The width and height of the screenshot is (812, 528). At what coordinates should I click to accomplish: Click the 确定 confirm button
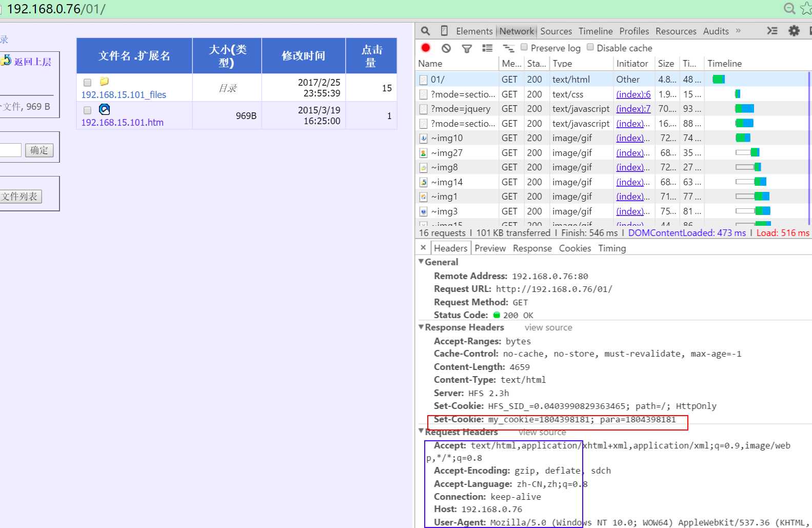pyautogui.click(x=39, y=150)
